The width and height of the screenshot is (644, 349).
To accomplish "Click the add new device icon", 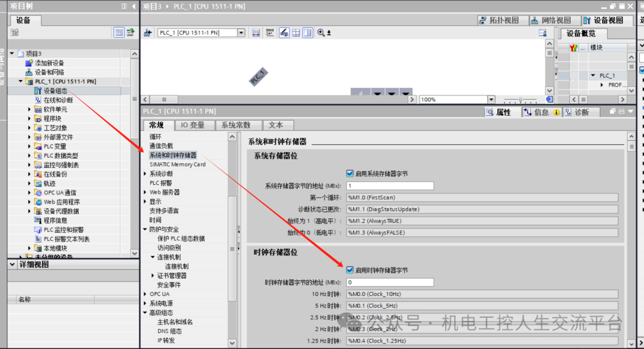I will pyautogui.click(x=29, y=63).
